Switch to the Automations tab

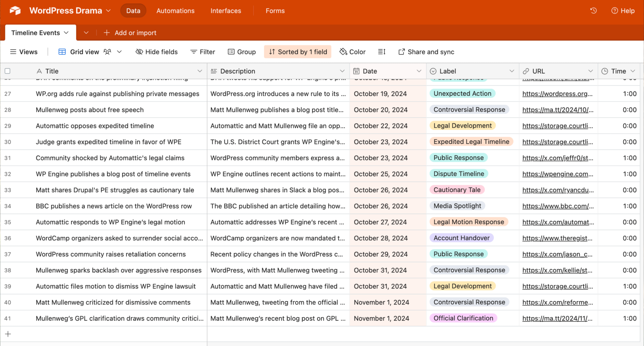coord(175,11)
